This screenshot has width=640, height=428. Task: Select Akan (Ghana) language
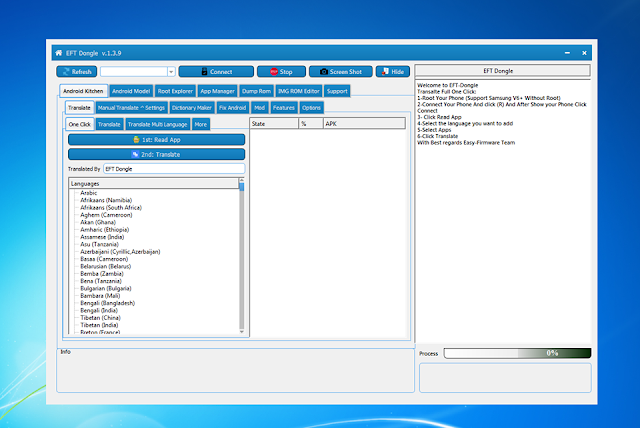[98, 222]
